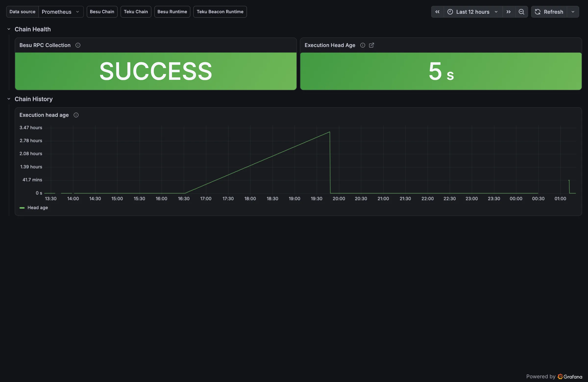Click the 41.7 mins y-axis label
The width and height of the screenshot is (588, 382).
click(32, 180)
